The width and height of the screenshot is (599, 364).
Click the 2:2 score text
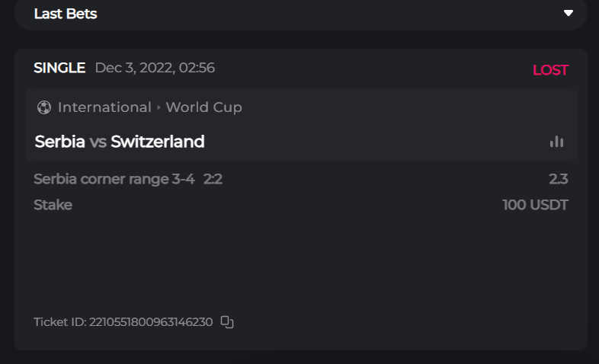coord(213,180)
